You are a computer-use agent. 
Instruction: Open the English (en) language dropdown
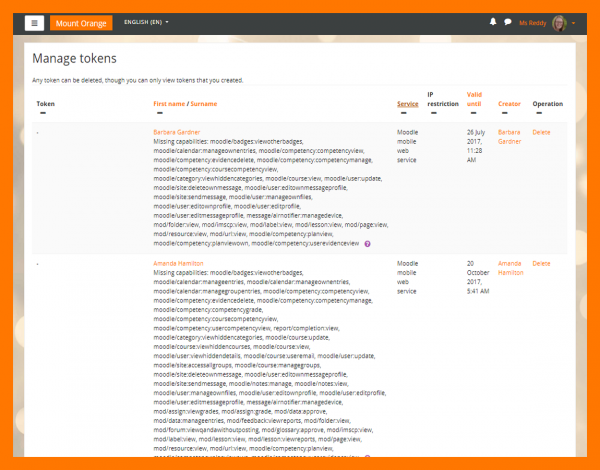point(145,22)
